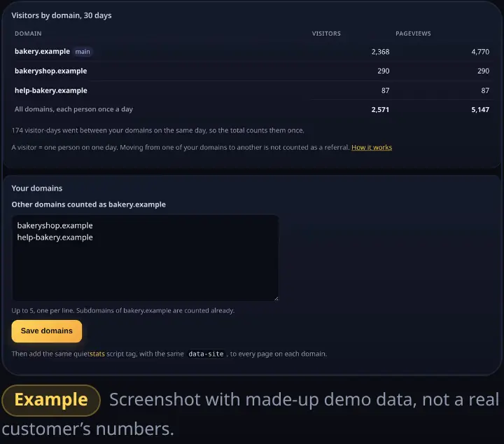This screenshot has width=504, height=444.
Task: Click visitors value 290 for bakeryshop.example
Action: 383,71
